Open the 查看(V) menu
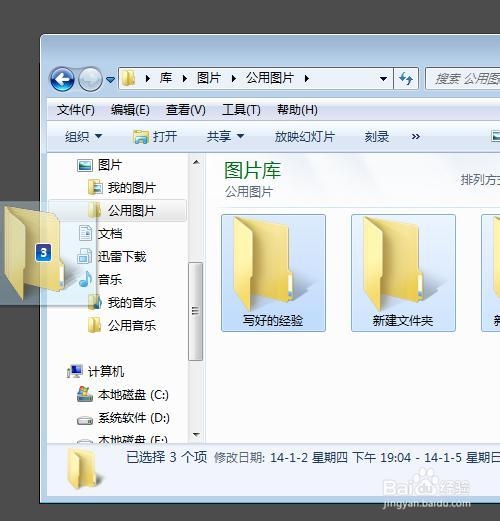 tap(186, 110)
